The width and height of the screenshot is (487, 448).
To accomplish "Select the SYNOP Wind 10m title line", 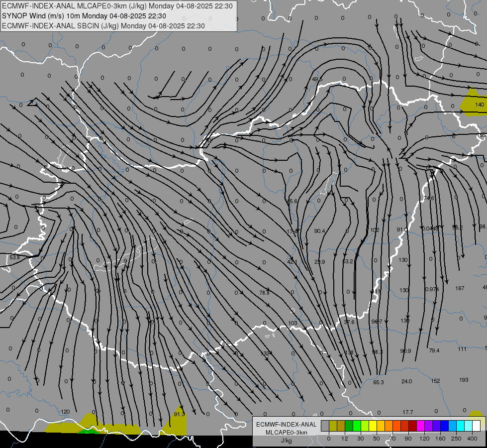I will click(84, 16).
